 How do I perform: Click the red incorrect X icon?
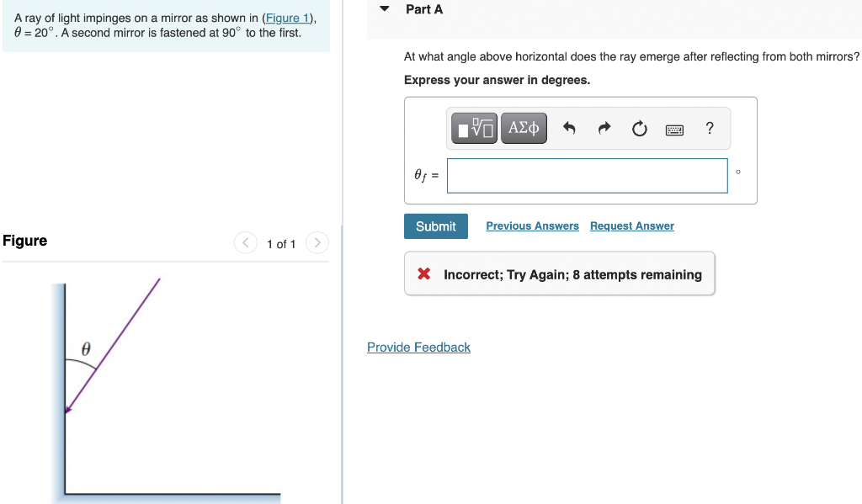(x=424, y=273)
